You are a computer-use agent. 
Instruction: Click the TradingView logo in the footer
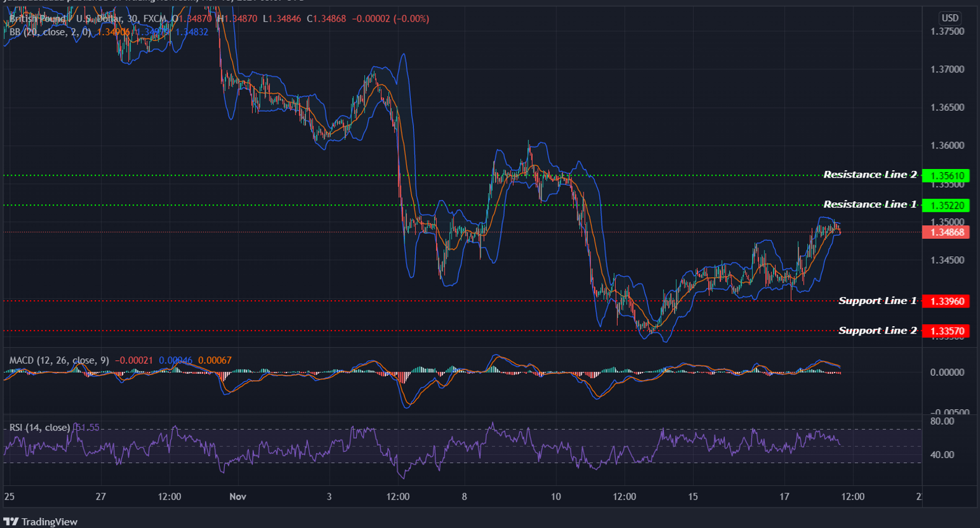[41, 522]
